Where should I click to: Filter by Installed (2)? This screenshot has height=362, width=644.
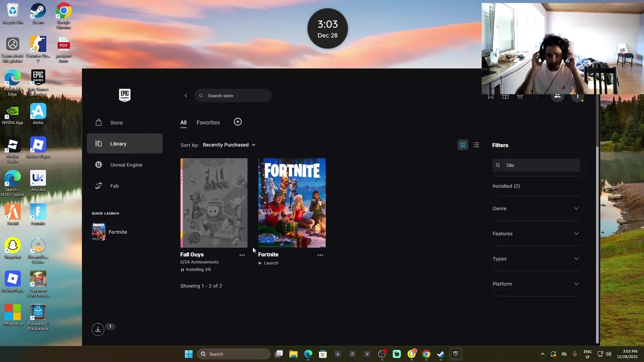pos(506,186)
